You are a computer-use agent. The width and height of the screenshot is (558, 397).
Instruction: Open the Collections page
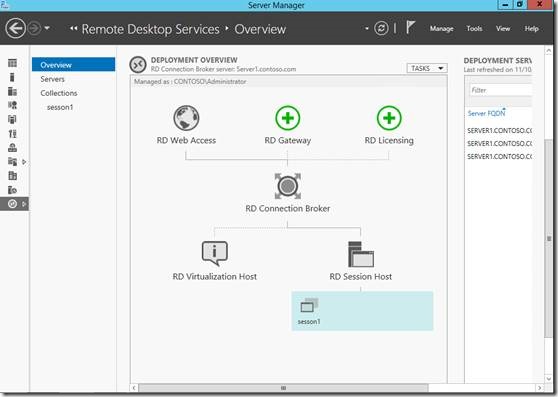pos(59,93)
